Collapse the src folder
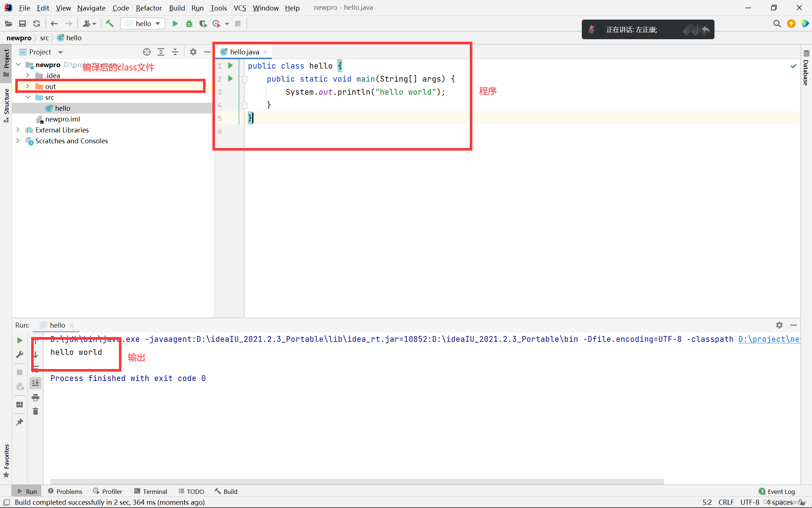 coord(28,97)
